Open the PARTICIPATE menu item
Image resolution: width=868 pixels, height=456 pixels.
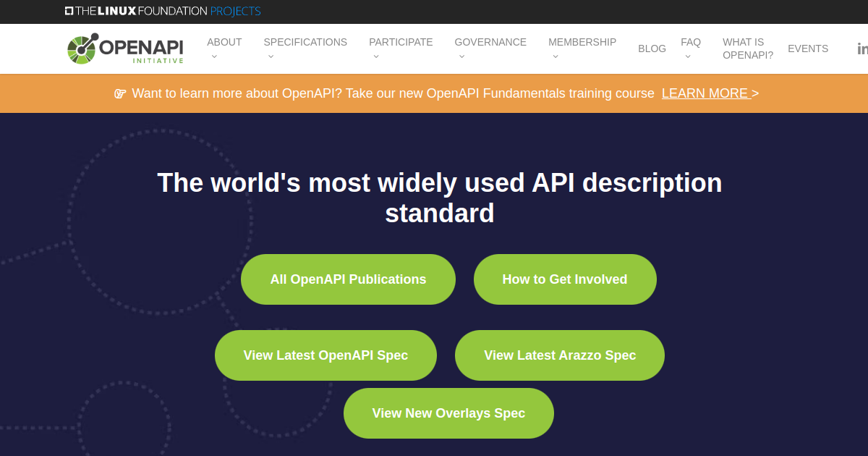click(x=401, y=42)
